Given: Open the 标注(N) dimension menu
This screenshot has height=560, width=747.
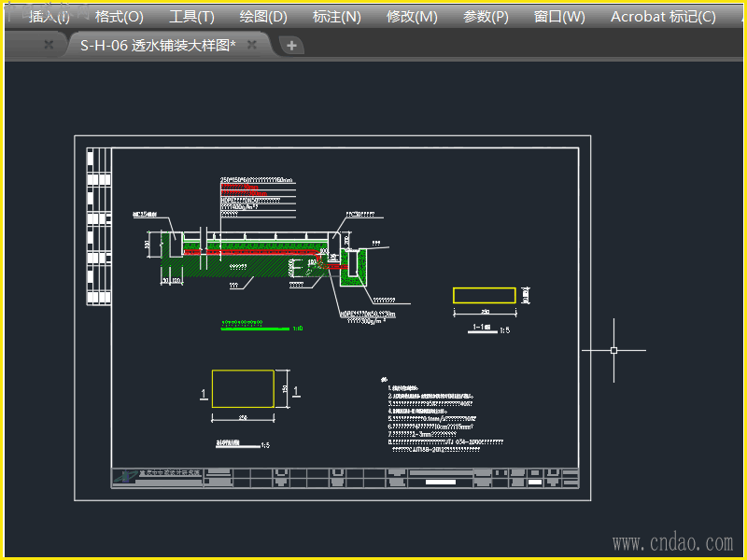Looking at the screenshot, I should pyautogui.click(x=336, y=17).
